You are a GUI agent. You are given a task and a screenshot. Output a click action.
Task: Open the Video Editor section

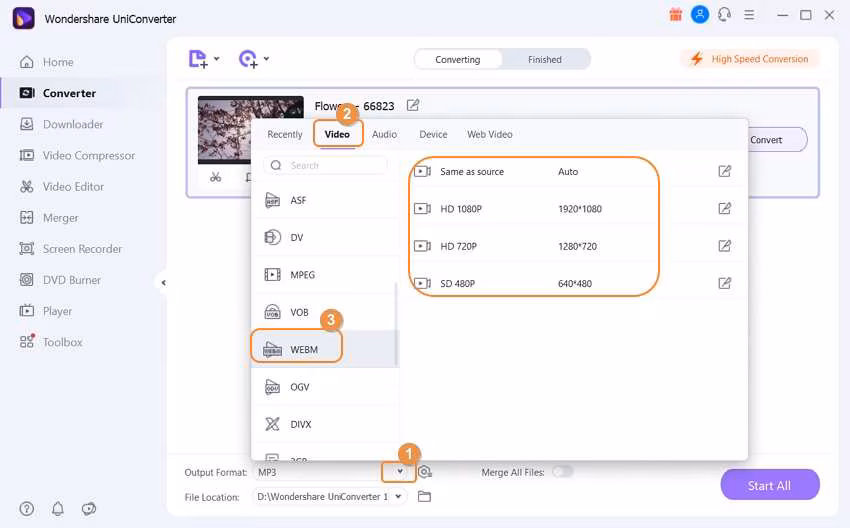point(61,186)
